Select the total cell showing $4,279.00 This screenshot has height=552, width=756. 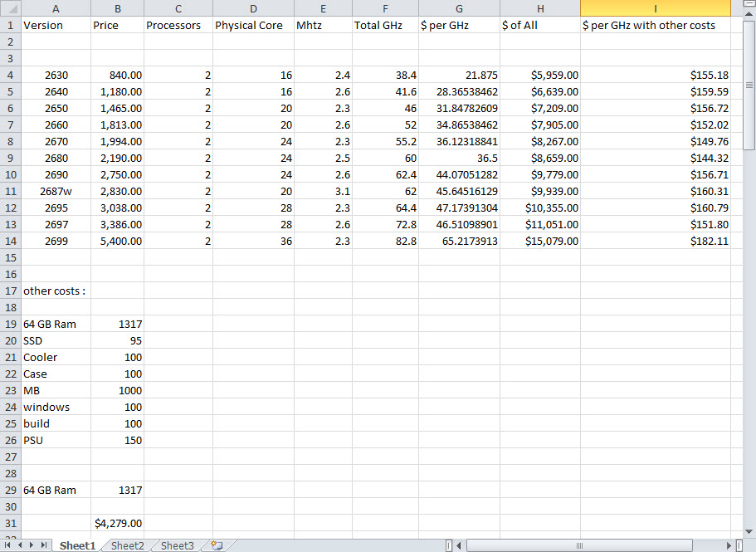click(x=117, y=523)
